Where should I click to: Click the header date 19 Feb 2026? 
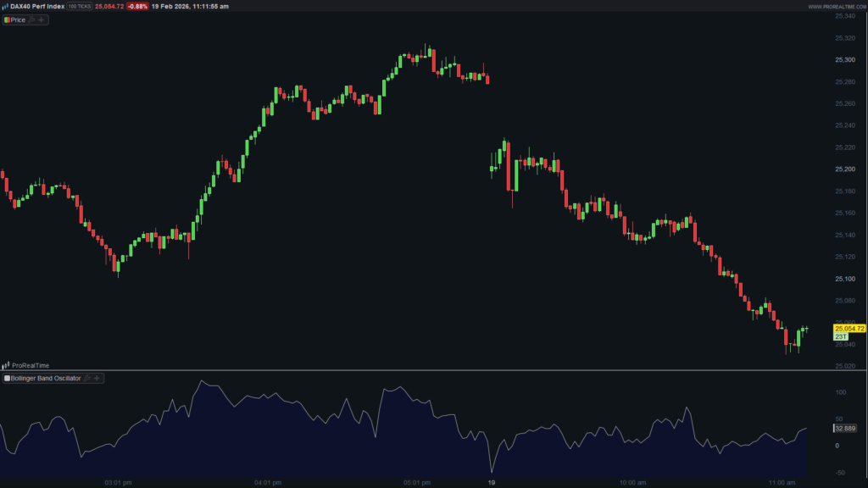point(169,7)
